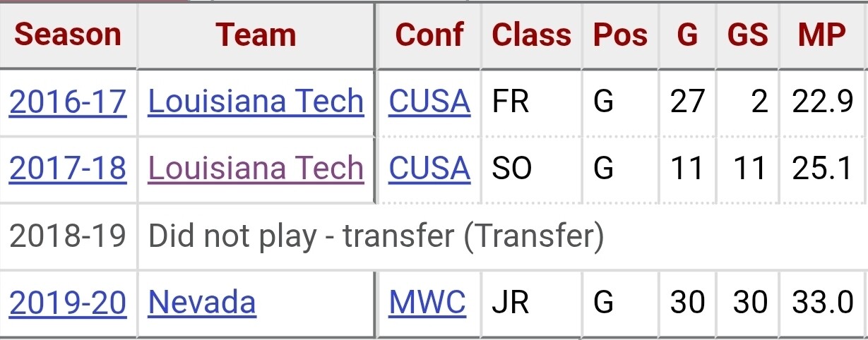
Task: Open the 2016-17 season link
Action: [x=68, y=102]
